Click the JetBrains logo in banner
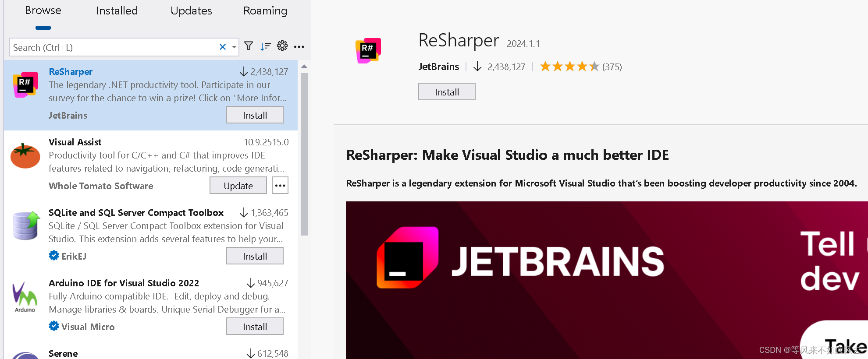 click(407, 257)
